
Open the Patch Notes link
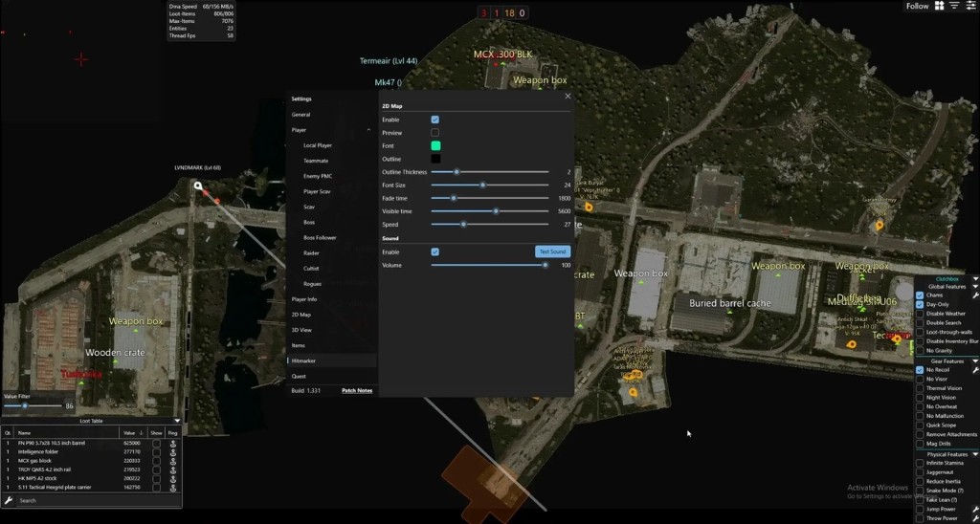point(357,390)
